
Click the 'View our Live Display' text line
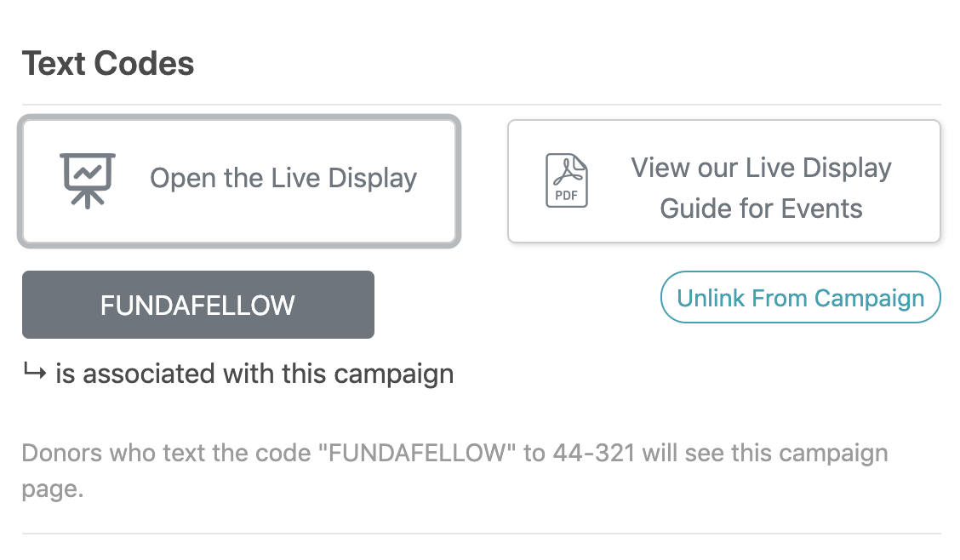[761, 169]
